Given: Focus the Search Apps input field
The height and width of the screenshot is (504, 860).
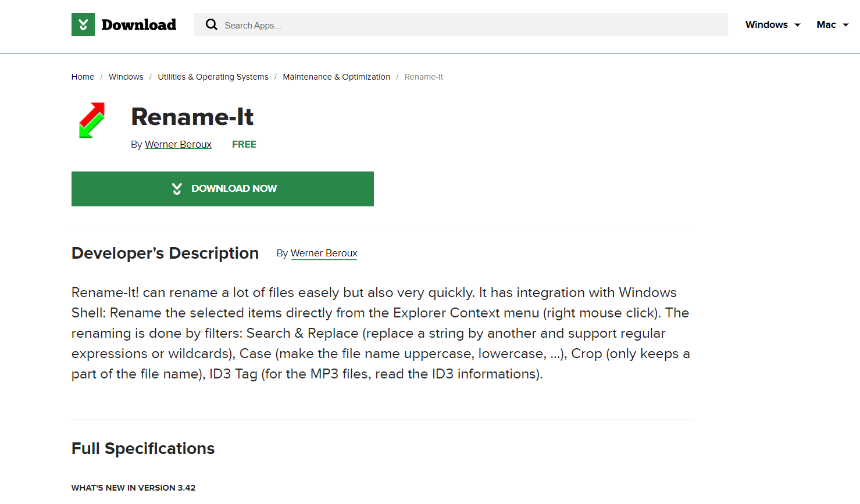Looking at the screenshot, I should click(x=461, y=24).
